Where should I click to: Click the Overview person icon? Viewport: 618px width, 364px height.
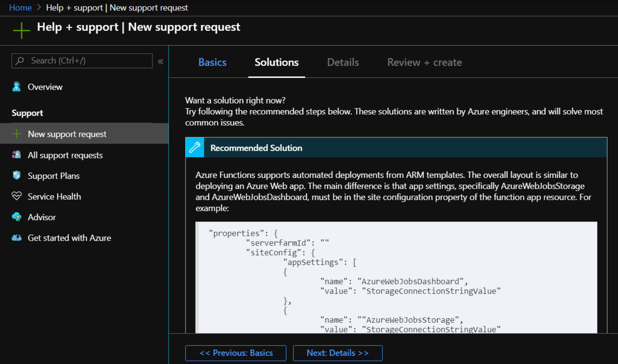(x=16, y=87)
